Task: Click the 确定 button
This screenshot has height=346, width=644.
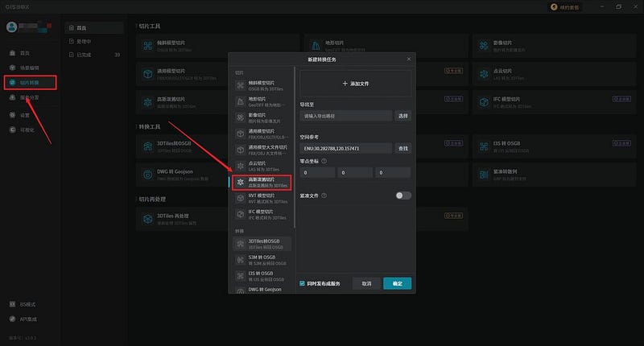Action: coord(397,283)
